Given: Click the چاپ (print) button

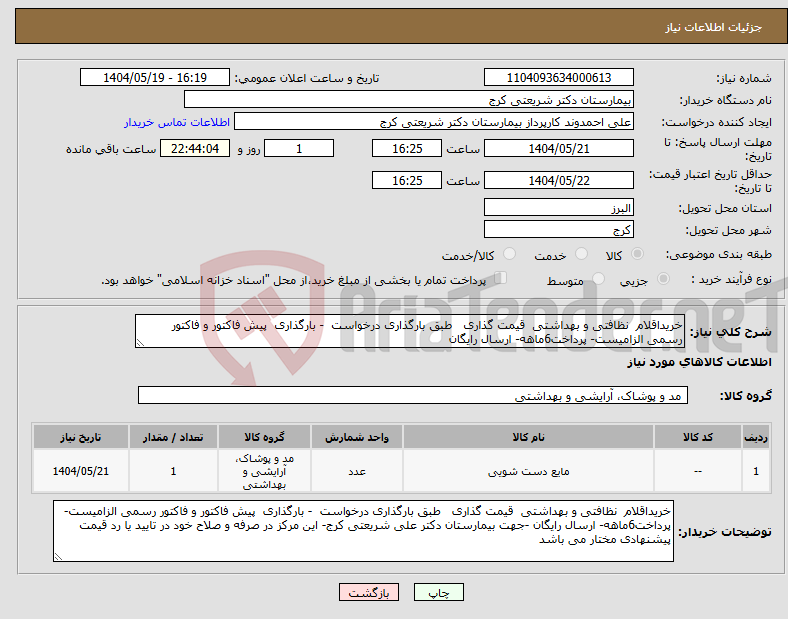Looking at the screenshot, I should point(438,592).
